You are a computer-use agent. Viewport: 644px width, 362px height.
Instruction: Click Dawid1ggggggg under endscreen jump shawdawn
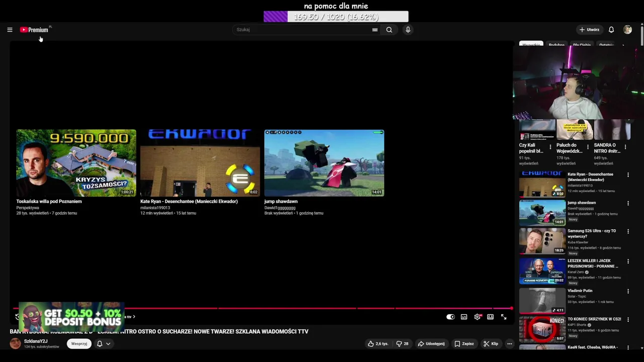pyautogui.click(x=280, y=208)
